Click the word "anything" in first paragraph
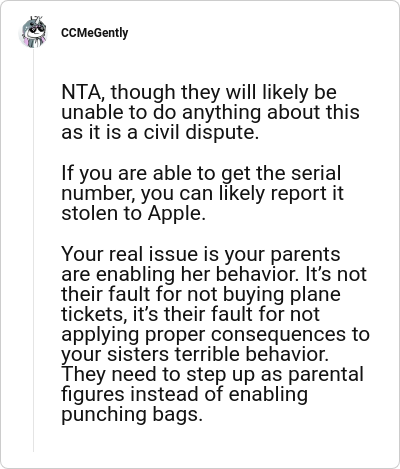The width and height of the screenshot is (400, 469). [222, 113]
